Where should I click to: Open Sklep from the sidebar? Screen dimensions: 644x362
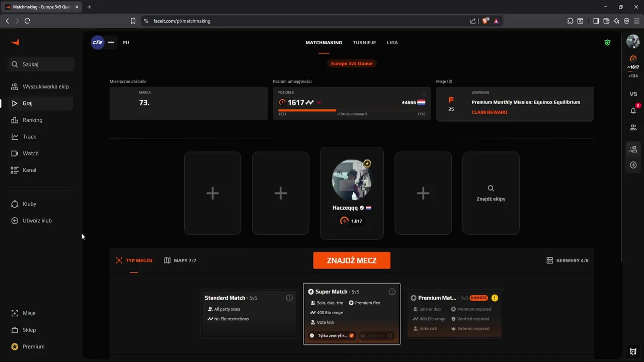pyautogui.click(x=40, y=330)
